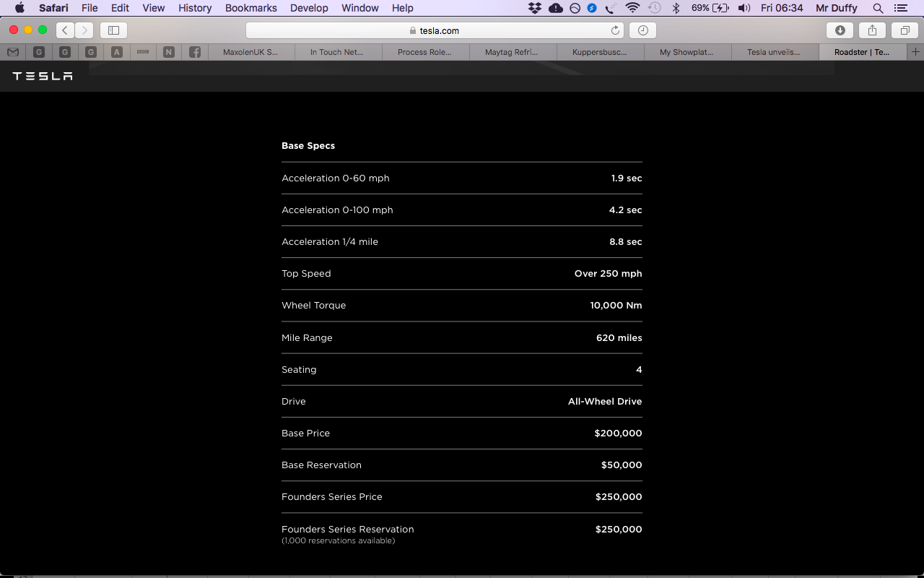
Task: Click the 620 miles range value
Action: [x=619, y=337]
